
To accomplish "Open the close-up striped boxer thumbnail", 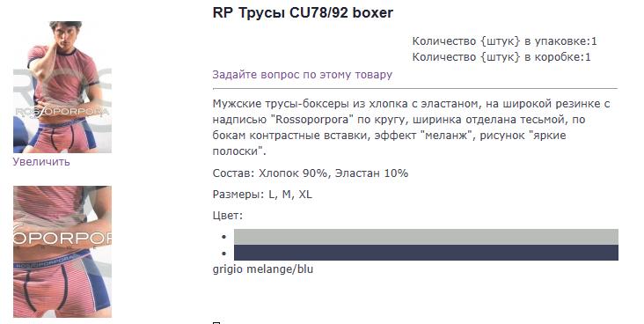I will (62, 252).
